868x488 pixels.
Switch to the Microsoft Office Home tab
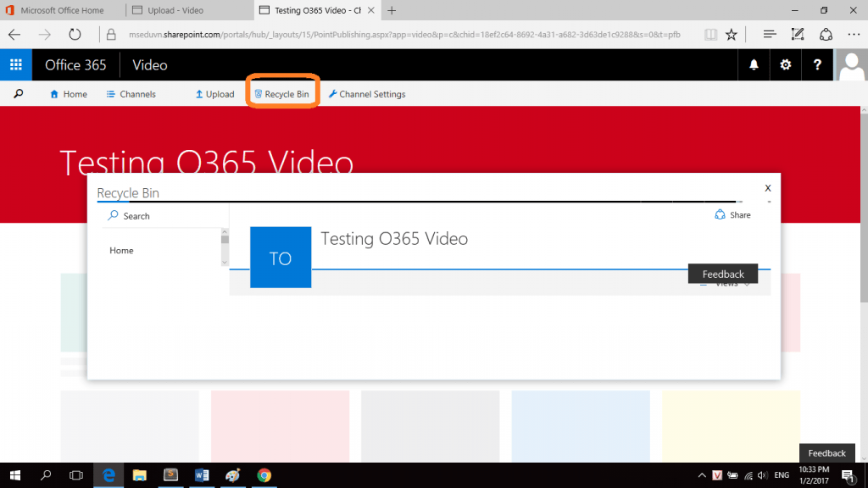click(x=63, y=10)
